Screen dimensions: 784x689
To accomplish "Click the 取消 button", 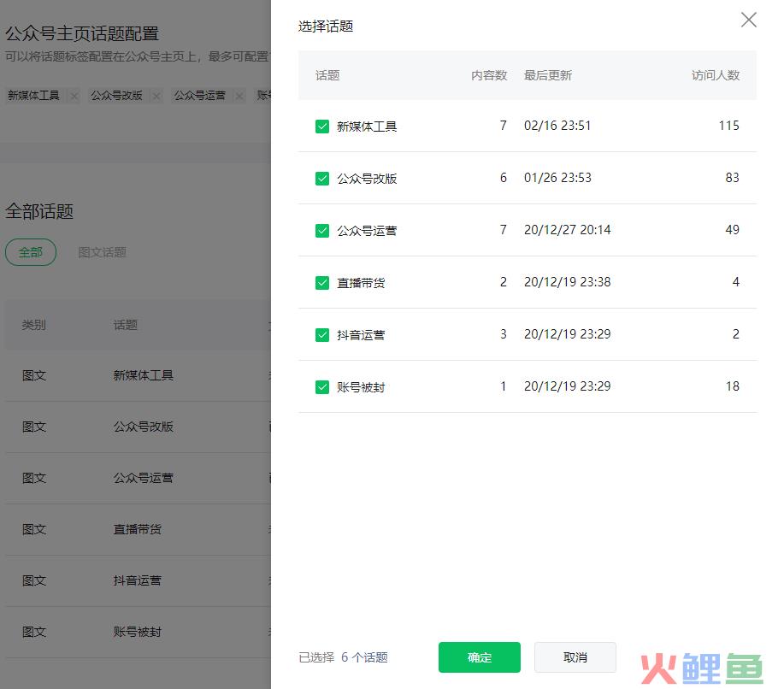I will 575,657.
